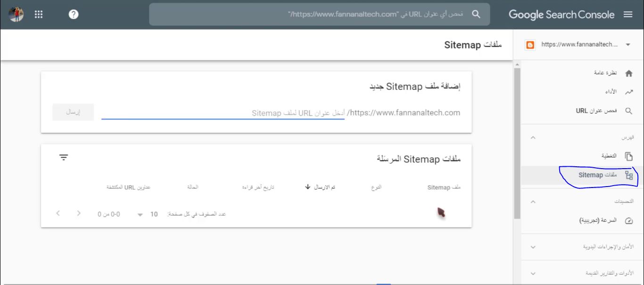Open the hamburger main menu

pyautogui.click(x=628, y=15)
